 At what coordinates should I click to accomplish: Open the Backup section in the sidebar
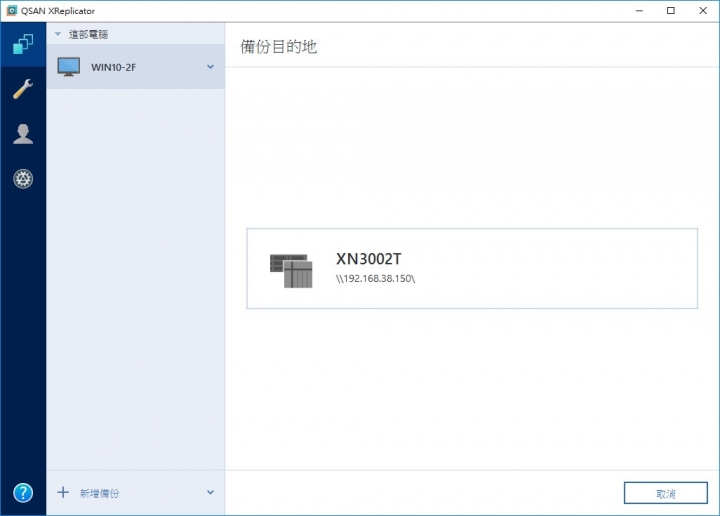click(x=23, y=45)
